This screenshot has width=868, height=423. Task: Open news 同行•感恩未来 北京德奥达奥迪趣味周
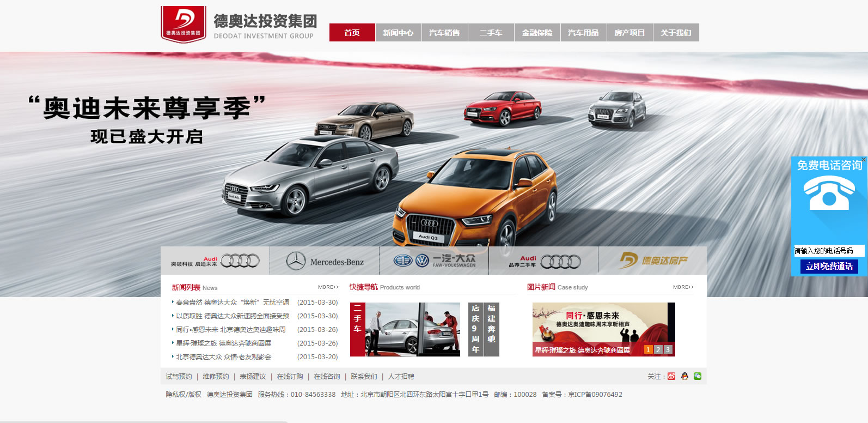[x=231, y=329]
